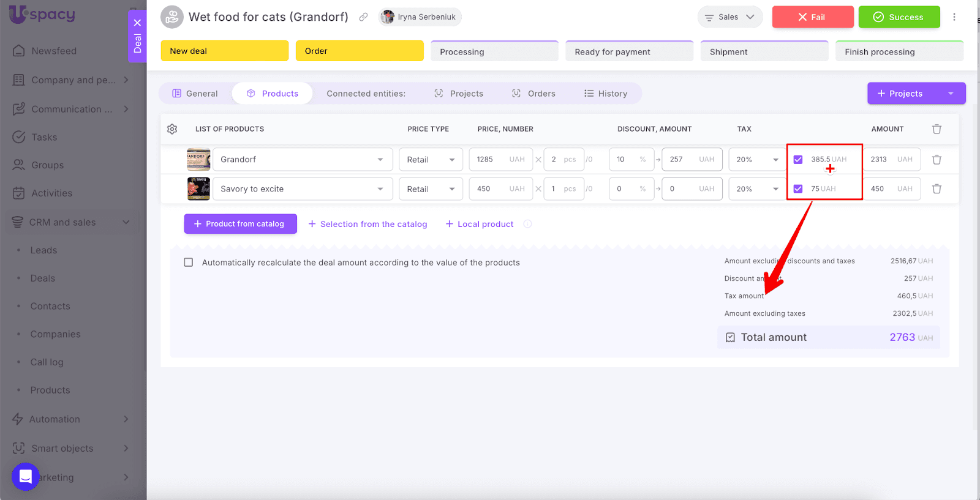Viewport: 980px width, 500px height.
Task: Uncheck tax included for Grandorf
Action: pos(798,160)
